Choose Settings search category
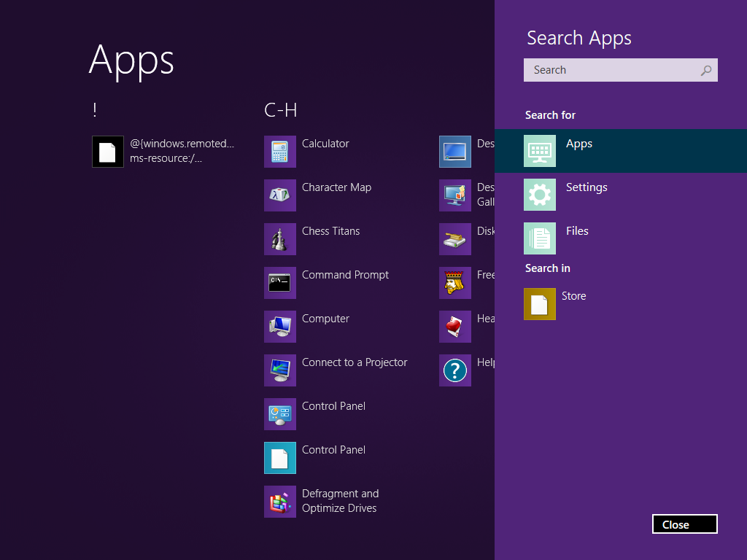The height and width of the screenshot is (560, 747). point(621,195)
